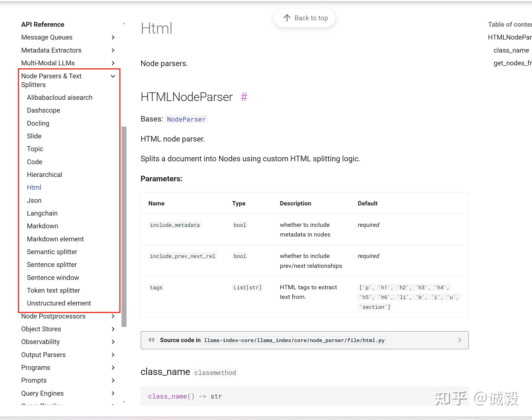Select Json in the sidebar

pyautogui.click(x=34, y=200)
